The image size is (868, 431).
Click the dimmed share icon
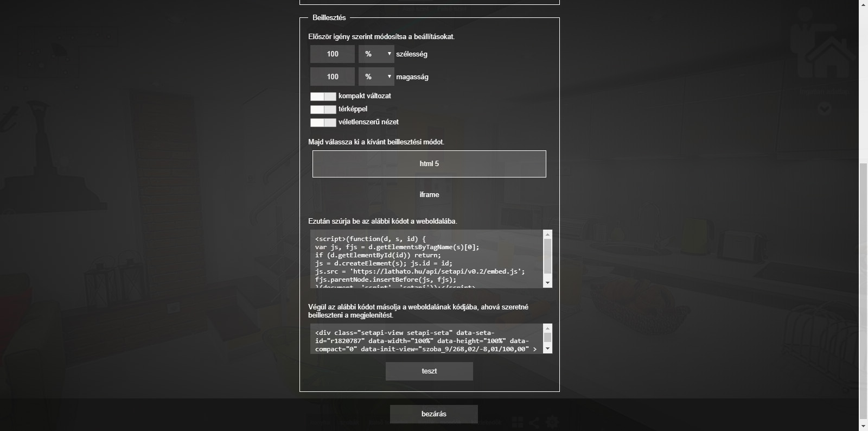(x=534, y=422)
